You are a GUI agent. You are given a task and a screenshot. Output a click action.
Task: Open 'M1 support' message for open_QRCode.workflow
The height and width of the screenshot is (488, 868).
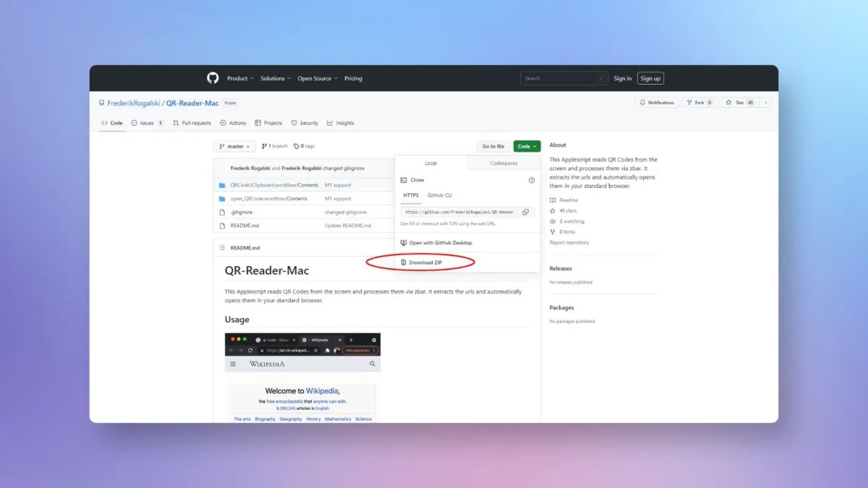point(338,199)
